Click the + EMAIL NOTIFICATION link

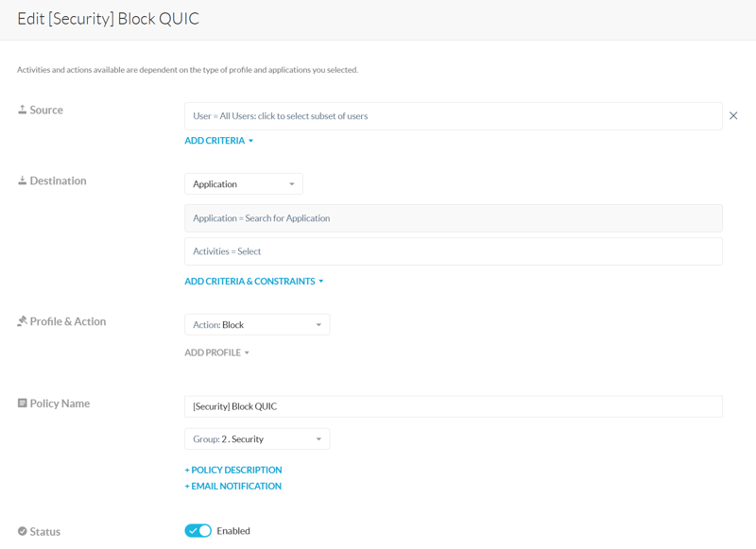(233, 486)
